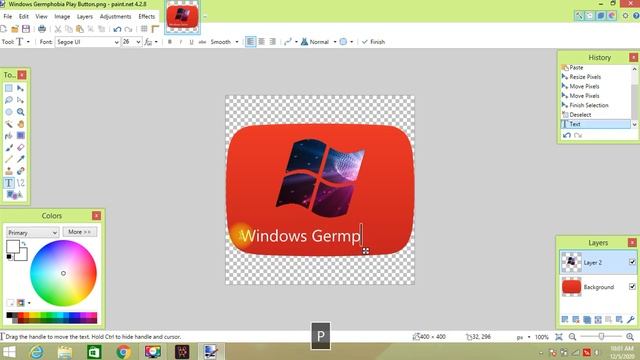Click the Undo arrow in toolbar
This screenshot has width=640, height=360.
[x=117, y=29]
